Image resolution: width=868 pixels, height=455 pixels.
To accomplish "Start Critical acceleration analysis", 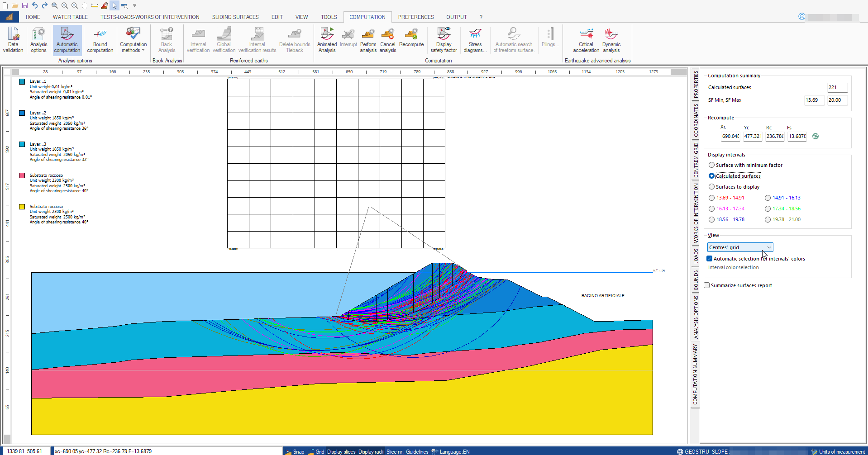I will 586,40.
